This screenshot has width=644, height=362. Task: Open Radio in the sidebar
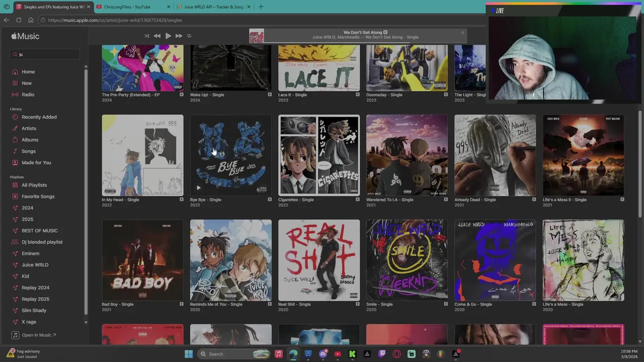[28, 95]
